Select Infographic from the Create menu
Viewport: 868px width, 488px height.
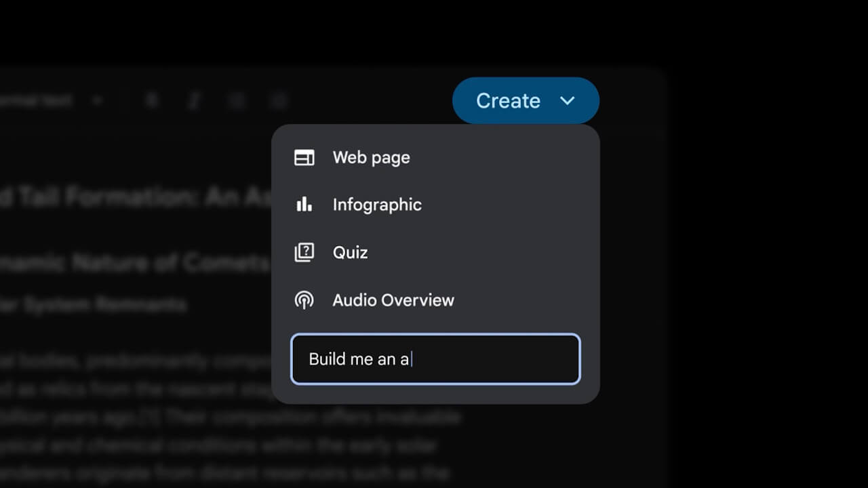(x=435, y=205)
